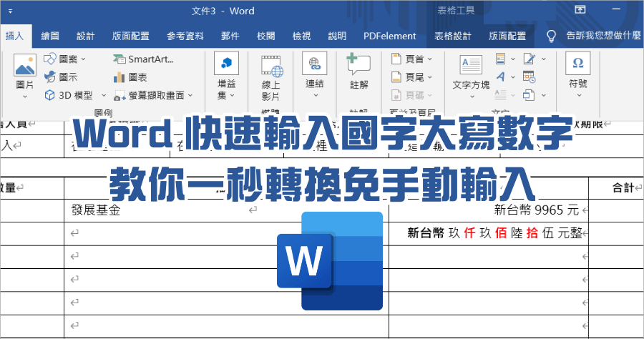Click the 新台幣 9965 元 cell

coord(489,210)
